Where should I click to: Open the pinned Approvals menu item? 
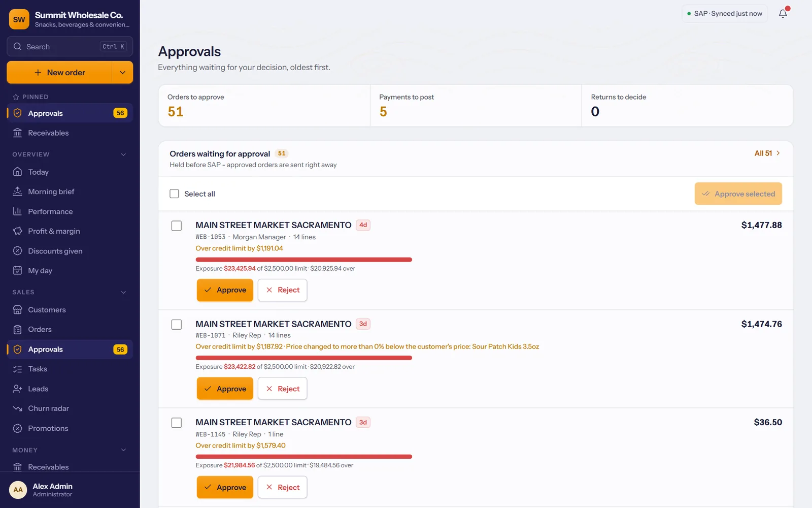pos(70,113)
